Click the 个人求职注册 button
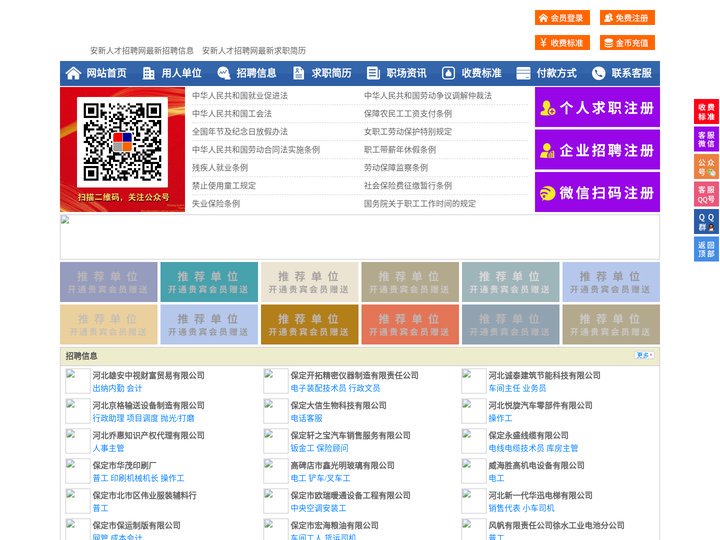This screenshot has width=720, height=540. (597, 107)
